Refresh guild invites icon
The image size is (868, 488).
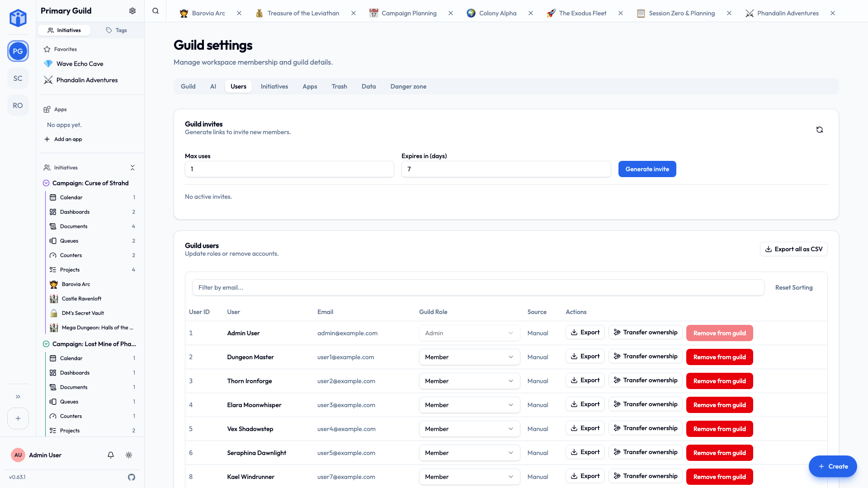820,130
